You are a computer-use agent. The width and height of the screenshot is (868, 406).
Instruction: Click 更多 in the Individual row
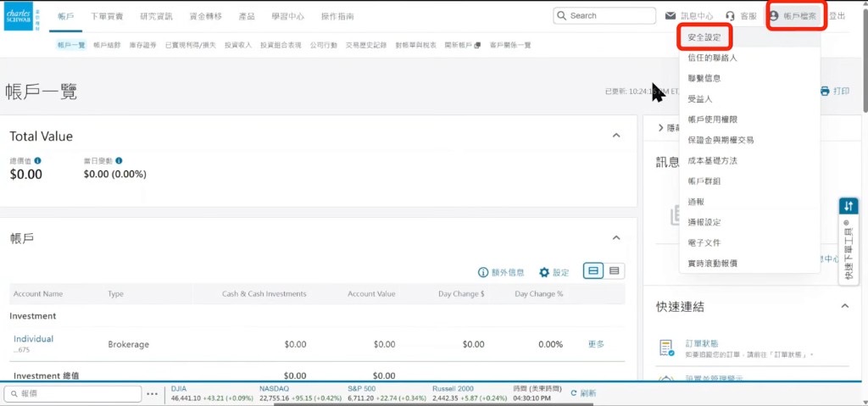[596, 344]
